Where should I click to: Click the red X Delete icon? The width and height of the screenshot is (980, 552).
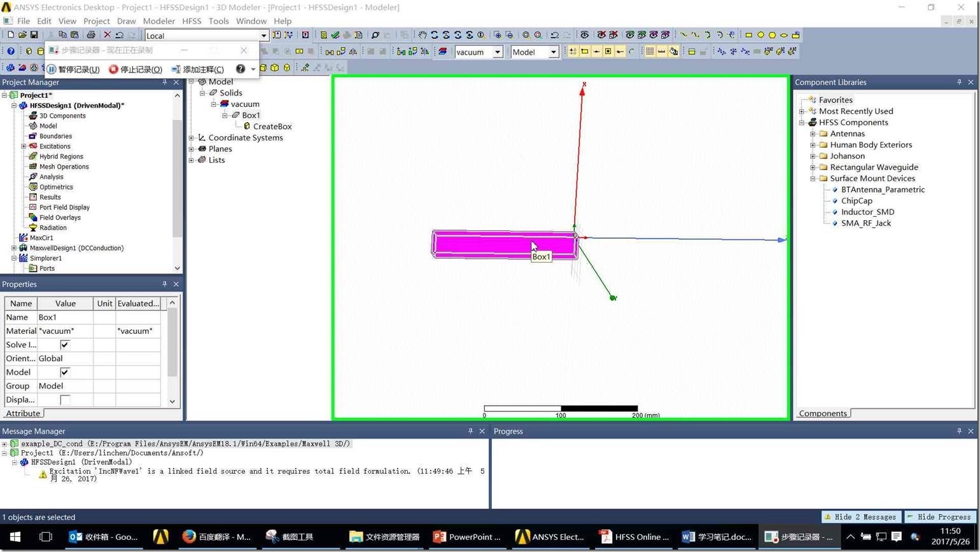click(108, 35)
